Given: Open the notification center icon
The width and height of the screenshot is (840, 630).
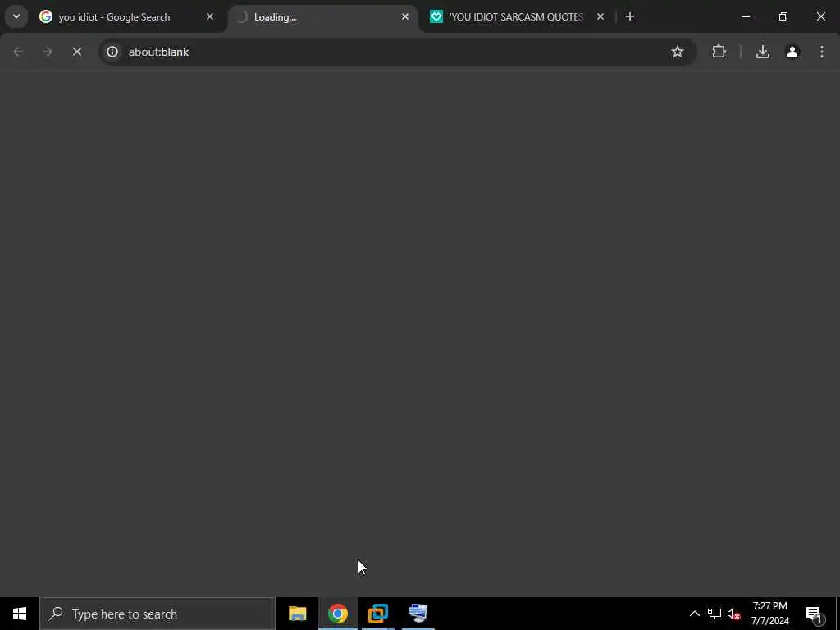Looking at the screenshot, I should coord(814,614).
